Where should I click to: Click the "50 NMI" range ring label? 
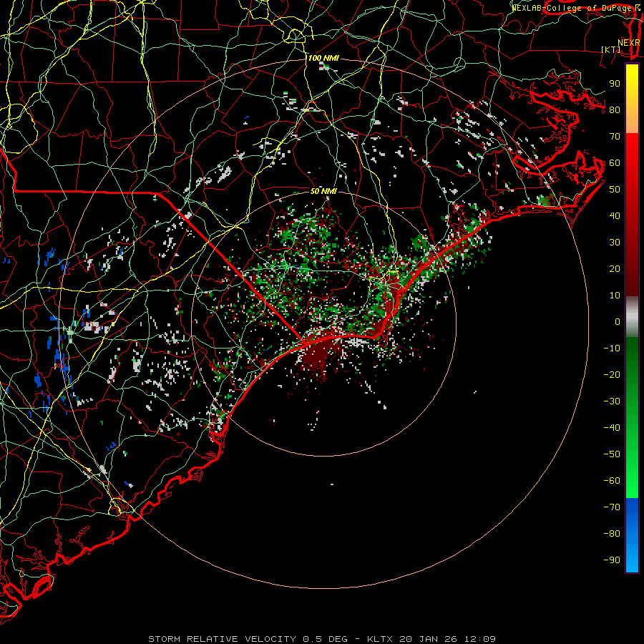coord(323,191)
